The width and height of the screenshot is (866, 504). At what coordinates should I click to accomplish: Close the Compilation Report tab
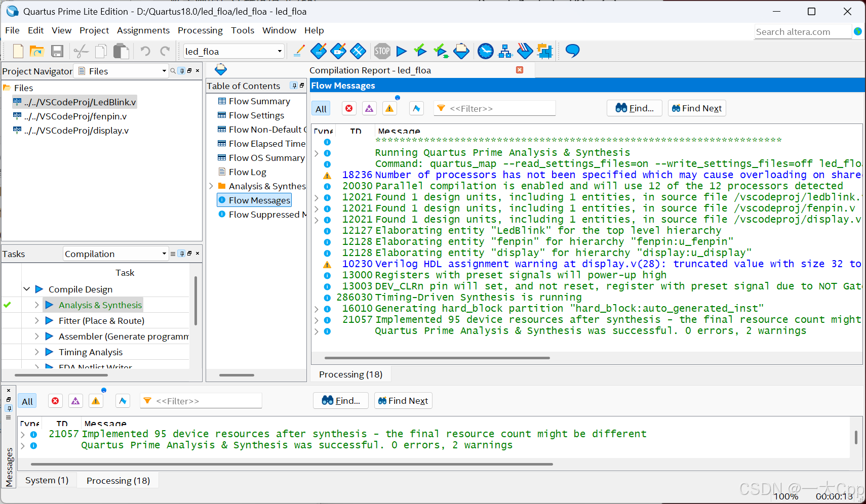[520, 70]
